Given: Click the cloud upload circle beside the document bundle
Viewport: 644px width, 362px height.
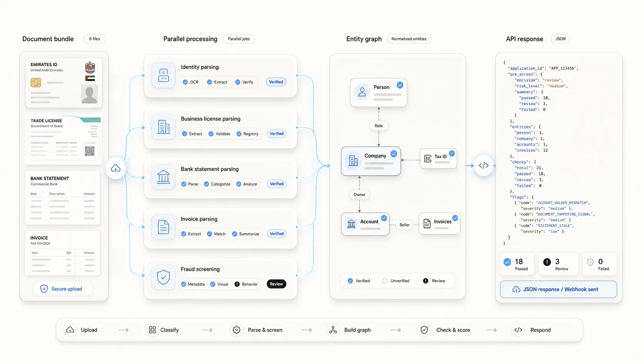Looking at the screenshot, I should pyautogui.click(x=116, y=168).
